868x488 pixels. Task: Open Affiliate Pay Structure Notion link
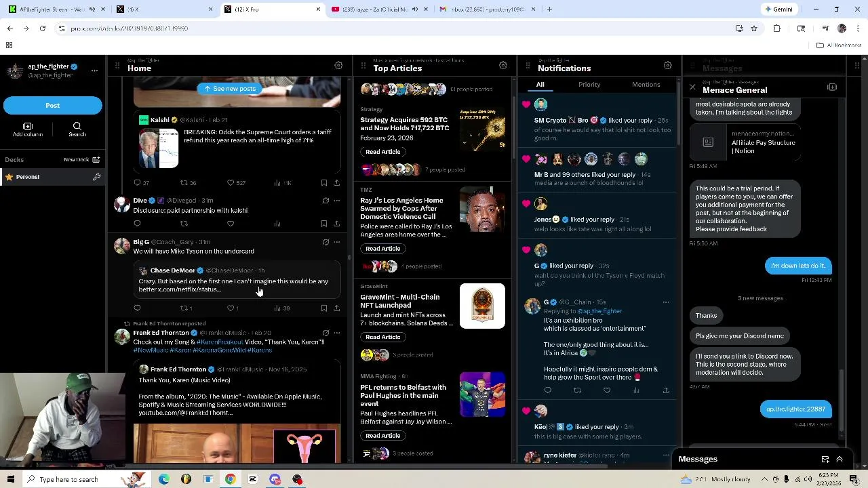(x=745, y=142)
